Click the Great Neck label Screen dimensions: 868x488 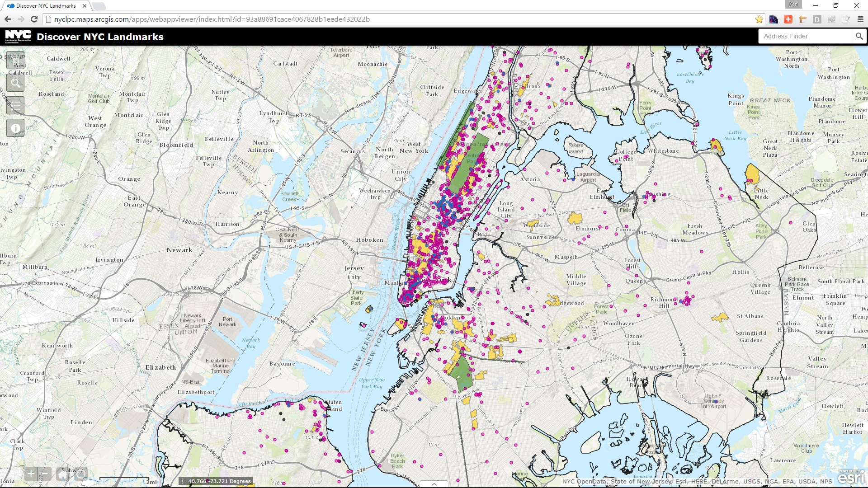[x=770, y=148]
